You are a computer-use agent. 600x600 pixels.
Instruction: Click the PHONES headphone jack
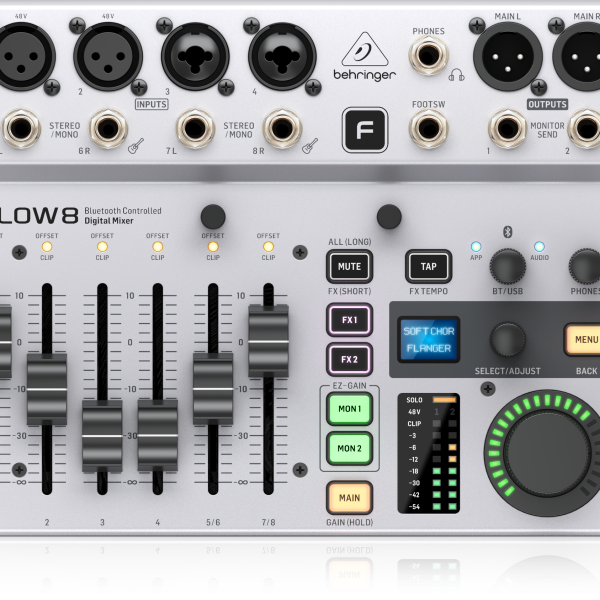429,56
